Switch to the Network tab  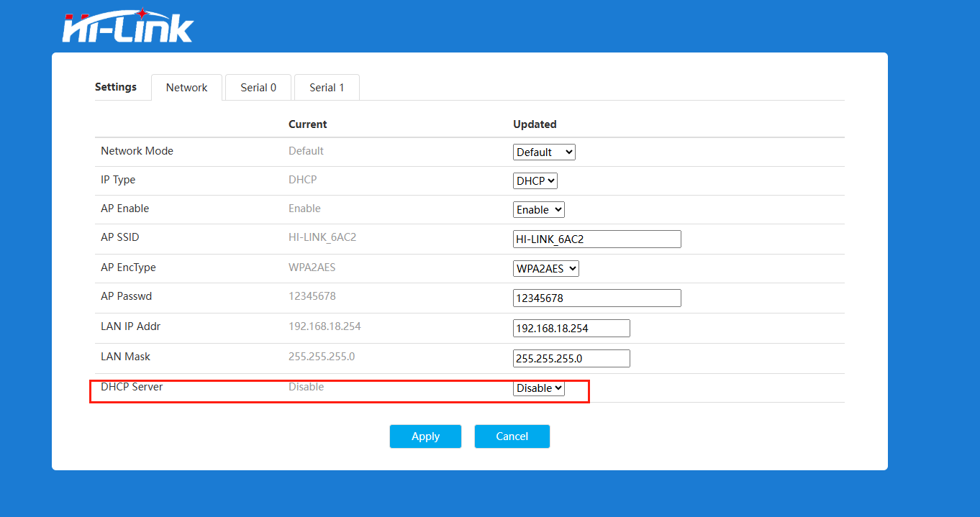coord(186,87)
